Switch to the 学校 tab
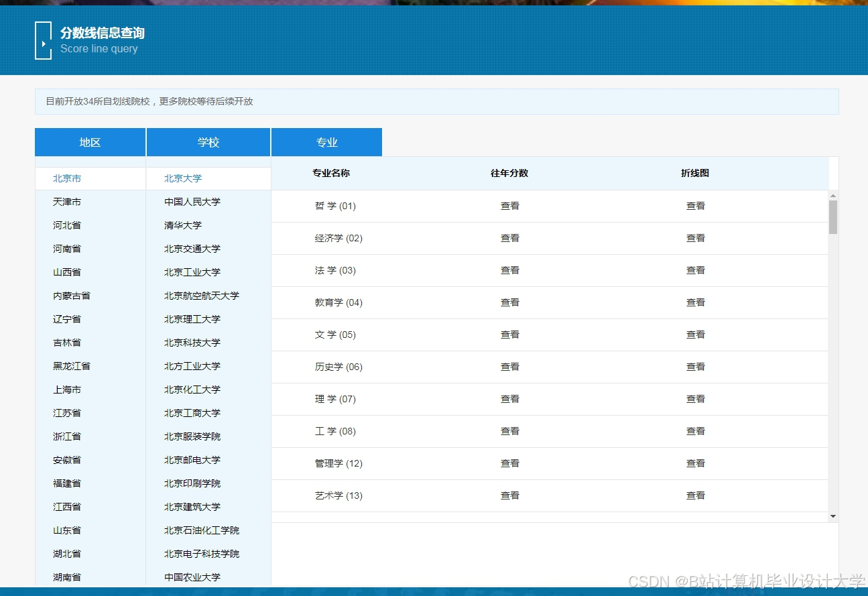The height and width of the screenshot is (596, 868). pyautogui.click(x=208, y=141)
